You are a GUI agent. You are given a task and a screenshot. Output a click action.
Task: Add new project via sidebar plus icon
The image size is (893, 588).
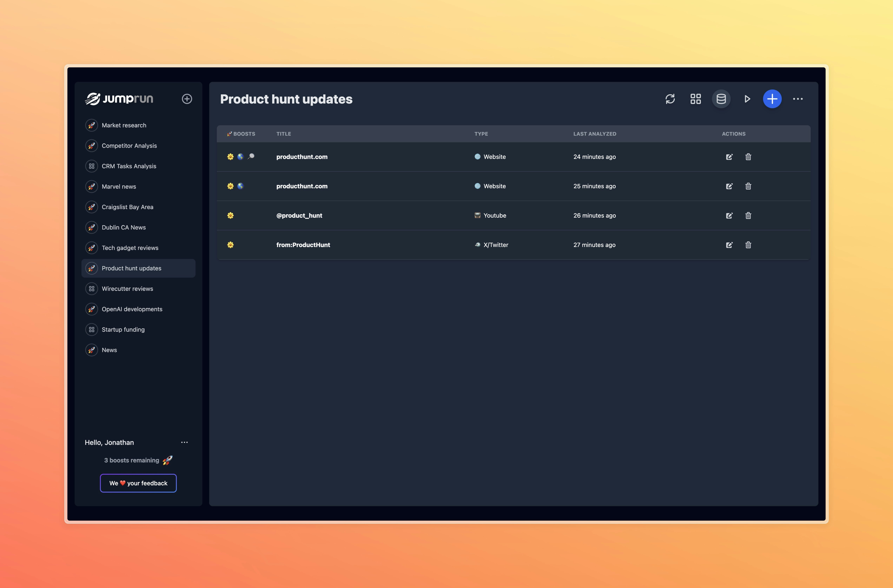tap(187, 99)
